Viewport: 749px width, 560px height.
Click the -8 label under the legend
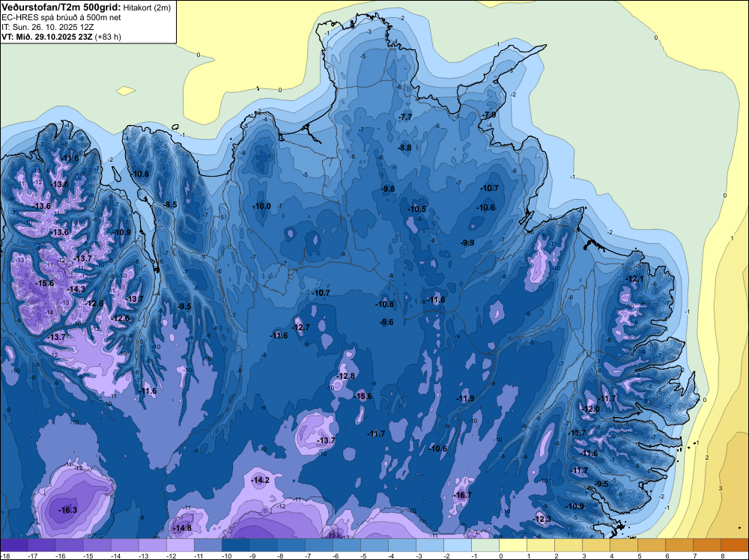[x=279, y=556]
